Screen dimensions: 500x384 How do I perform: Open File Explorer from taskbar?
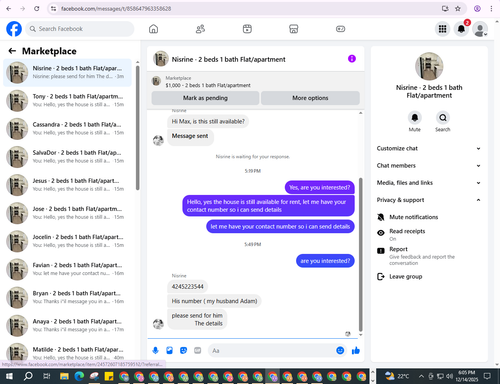point(64,377)
